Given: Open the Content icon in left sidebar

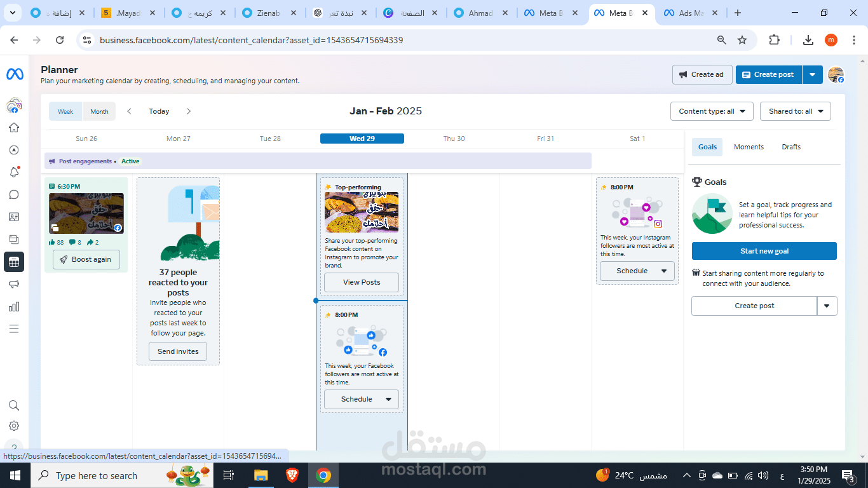Looking at the screenshot, I should pyautogui.click(x=14, y=239).
